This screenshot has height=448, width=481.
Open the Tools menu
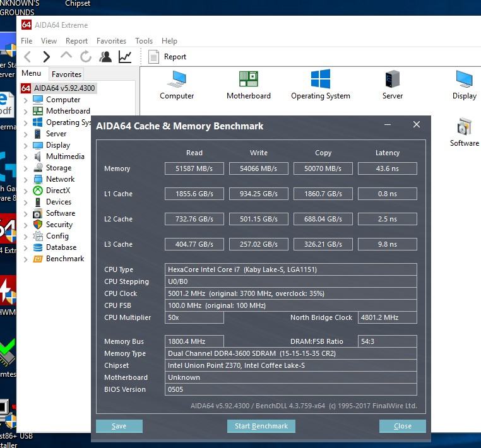144,41
